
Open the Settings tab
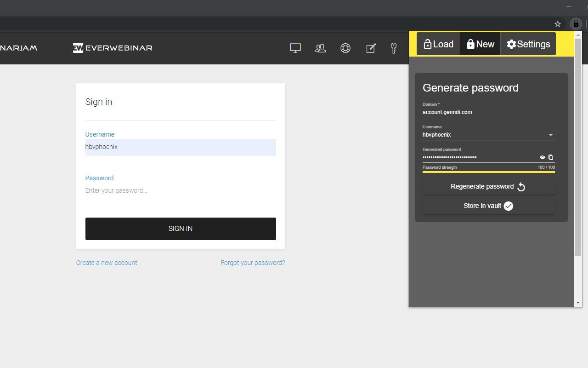pos(528,44)
